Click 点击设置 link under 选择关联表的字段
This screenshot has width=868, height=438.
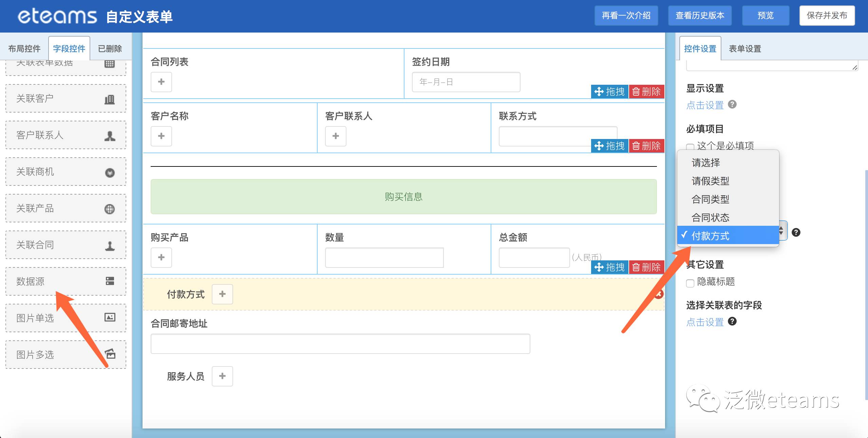coord(705,322)
